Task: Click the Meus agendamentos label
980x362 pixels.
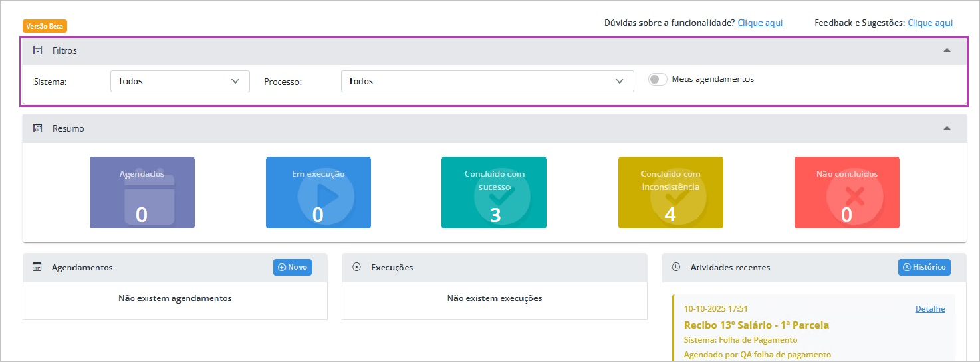Action: [x=713, y=79]
